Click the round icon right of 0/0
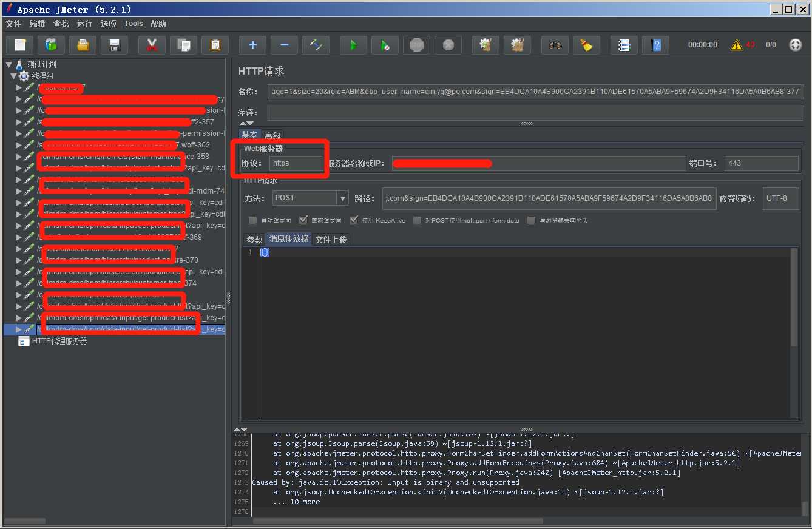Screen dimensions: 812x529 (795, 45)
